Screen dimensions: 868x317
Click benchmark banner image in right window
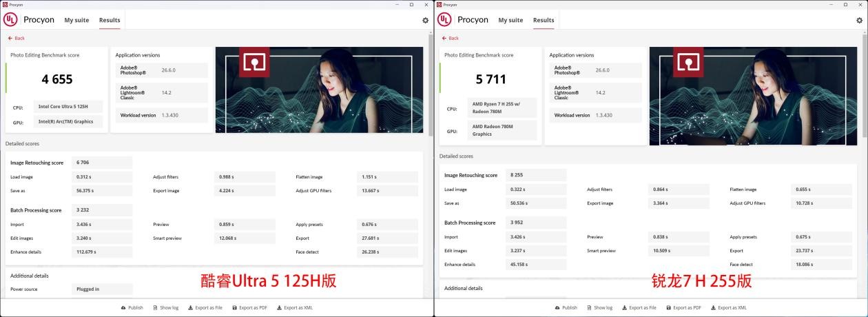tap(753, 96)
